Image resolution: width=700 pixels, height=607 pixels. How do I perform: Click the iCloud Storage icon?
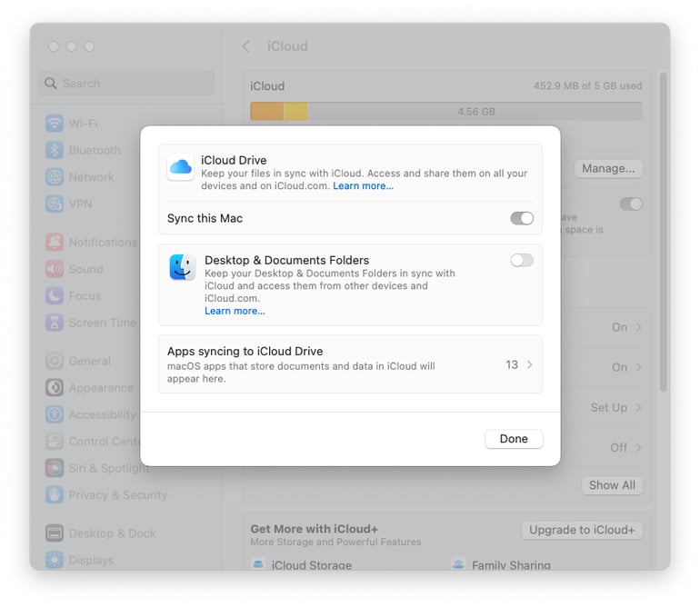pos(258,563)
